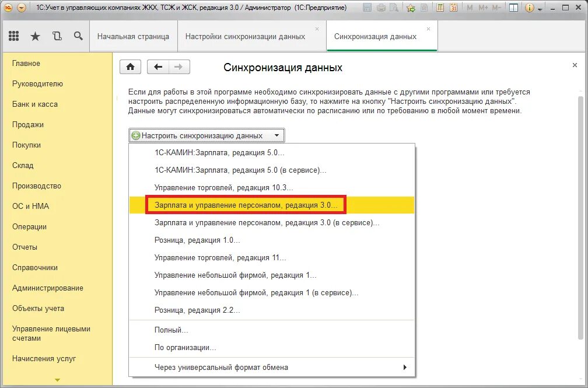The height and width of the screenshot is (388, 588).
Task: Go to home with house button
Action: 130,67
